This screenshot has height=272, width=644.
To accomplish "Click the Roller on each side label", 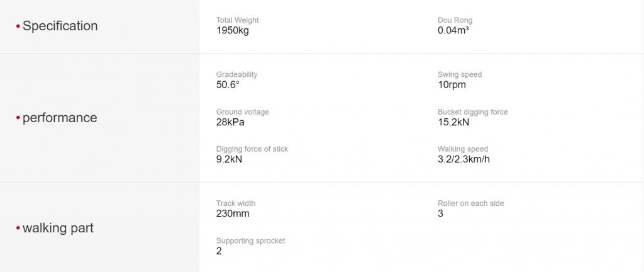I will pos(470,203).
